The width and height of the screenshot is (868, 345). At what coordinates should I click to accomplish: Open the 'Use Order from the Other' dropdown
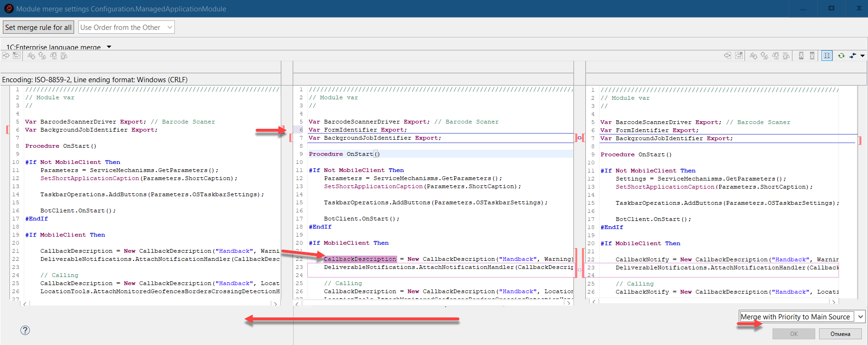tap(126, 28)
